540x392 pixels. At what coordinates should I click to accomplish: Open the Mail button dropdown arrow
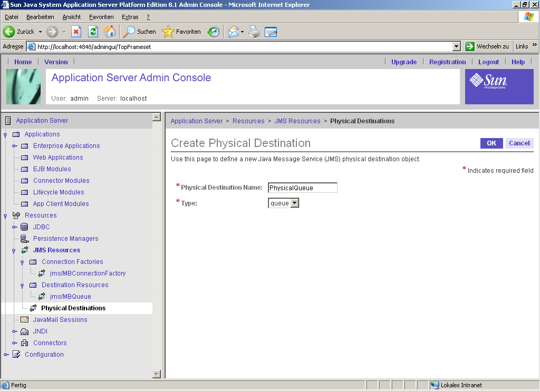[242, 32]
